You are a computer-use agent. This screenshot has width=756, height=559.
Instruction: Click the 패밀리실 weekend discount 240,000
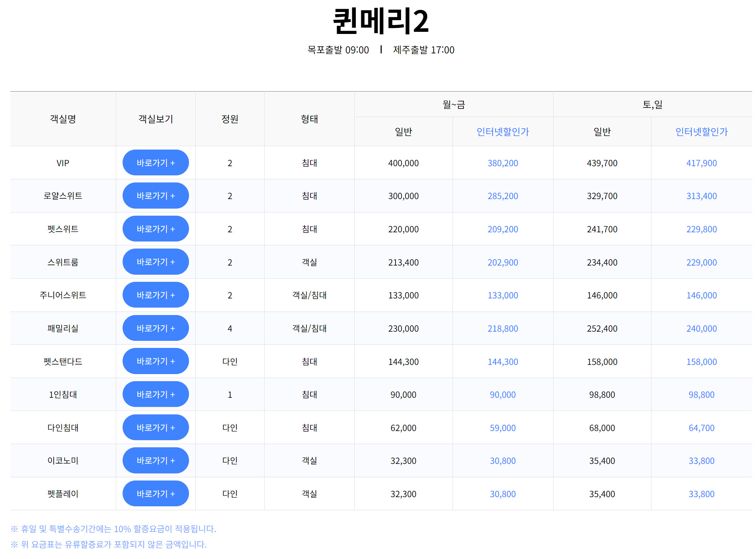coord(702,328)
